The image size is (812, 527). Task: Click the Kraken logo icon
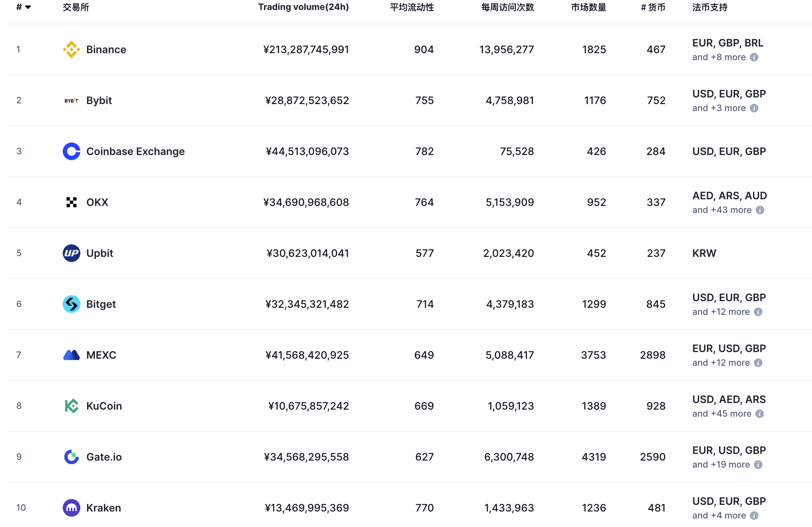click(71, 508)
